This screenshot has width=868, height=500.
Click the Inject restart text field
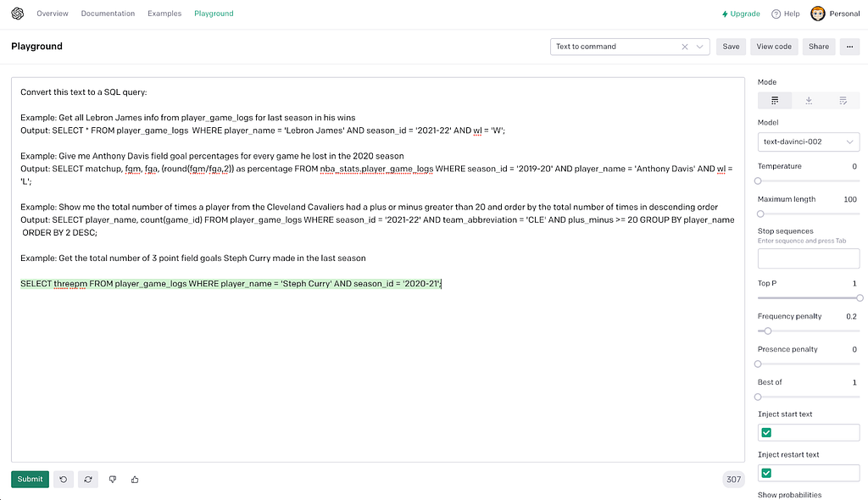pos(808,473)
